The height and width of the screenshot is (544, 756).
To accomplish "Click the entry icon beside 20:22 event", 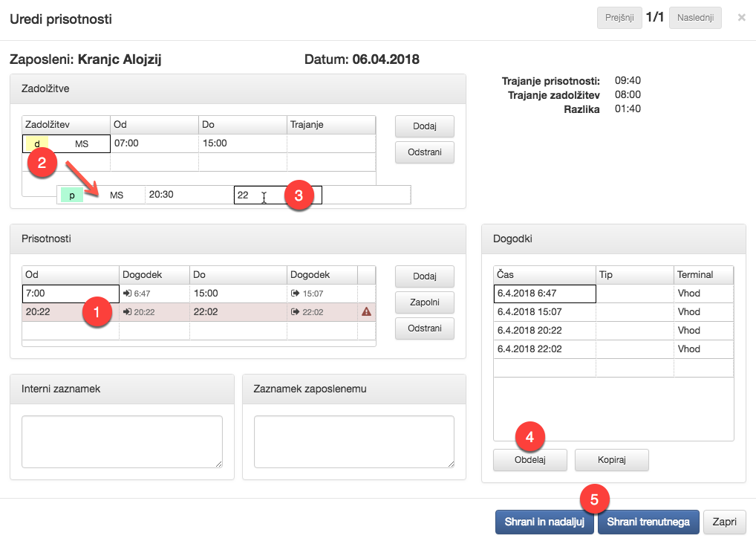I will click(127, 312).
